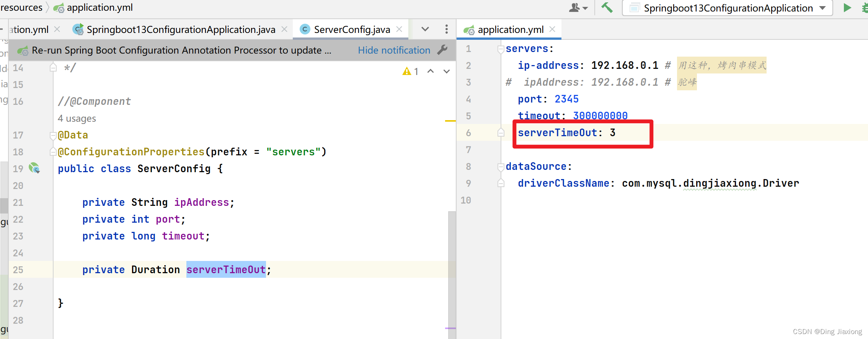Collapse the comment fold marker at line 14

pos(53,68)
